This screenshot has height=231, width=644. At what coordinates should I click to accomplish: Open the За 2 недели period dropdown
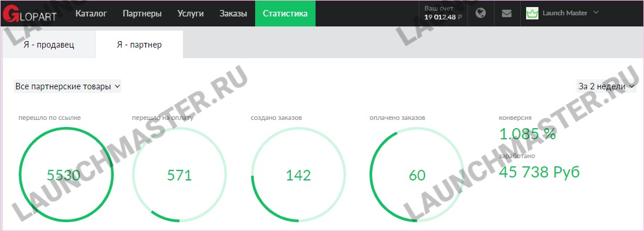point(606,86)
